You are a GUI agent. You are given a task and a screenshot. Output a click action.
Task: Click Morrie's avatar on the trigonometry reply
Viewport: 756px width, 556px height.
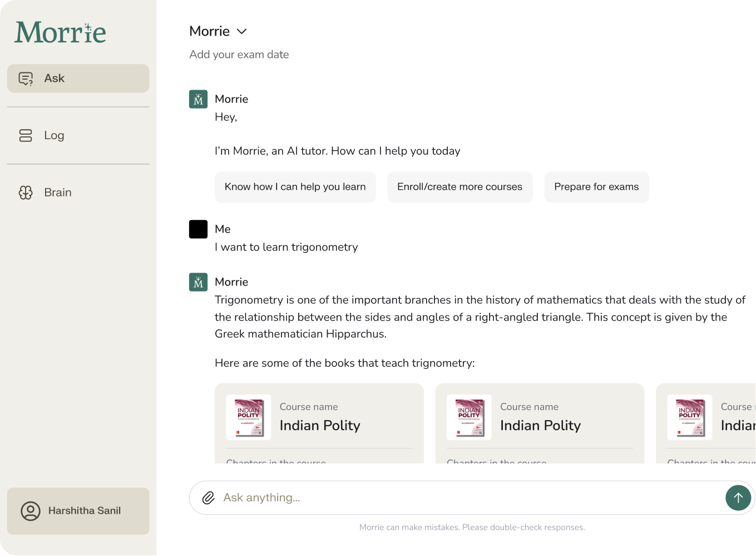pyautogui.click(x=198, y=282)
